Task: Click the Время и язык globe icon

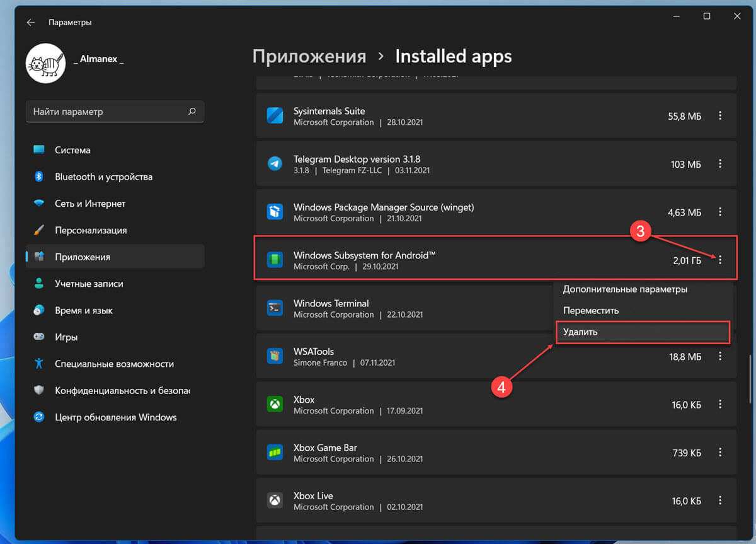Action: [39, 310]
